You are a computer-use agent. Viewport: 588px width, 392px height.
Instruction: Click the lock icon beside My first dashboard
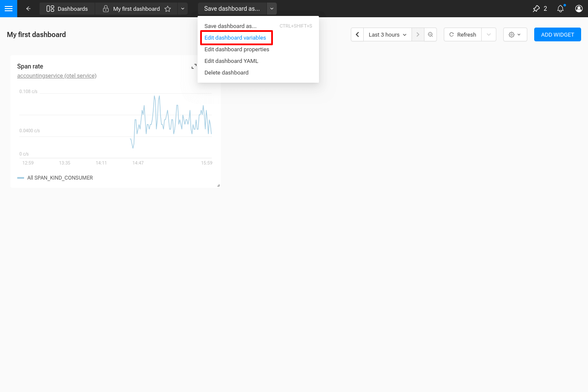105,9
